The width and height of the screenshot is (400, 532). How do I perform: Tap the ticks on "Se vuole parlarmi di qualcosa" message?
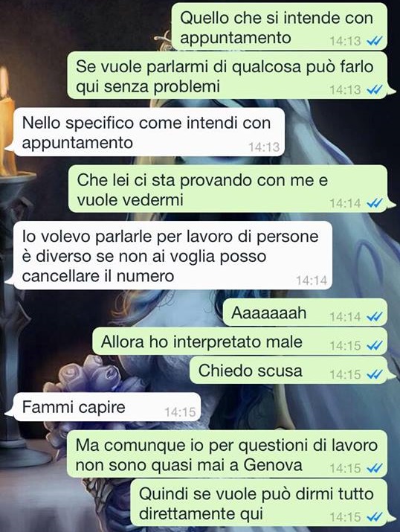pos(375,90)
